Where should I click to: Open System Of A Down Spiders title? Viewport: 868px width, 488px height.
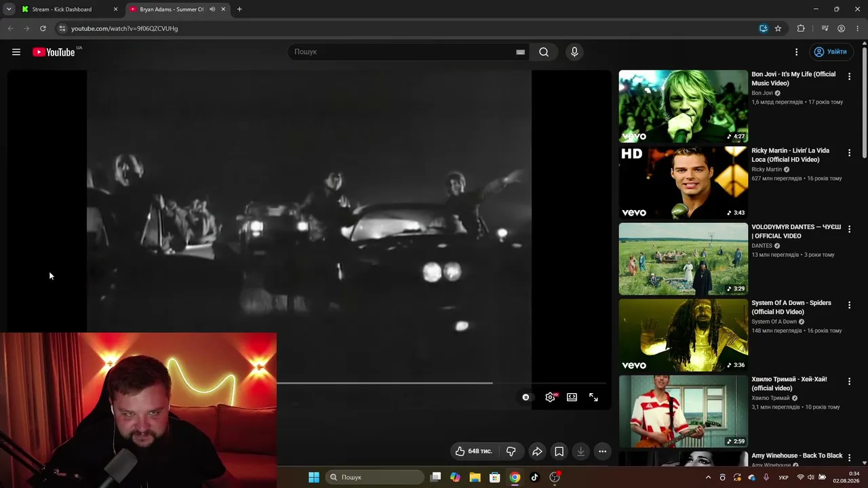791,307
